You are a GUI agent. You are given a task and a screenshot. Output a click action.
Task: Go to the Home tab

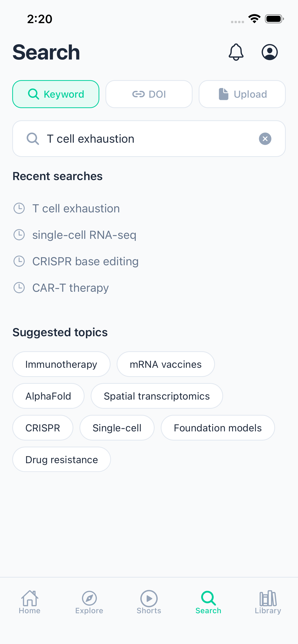(30, 602)
